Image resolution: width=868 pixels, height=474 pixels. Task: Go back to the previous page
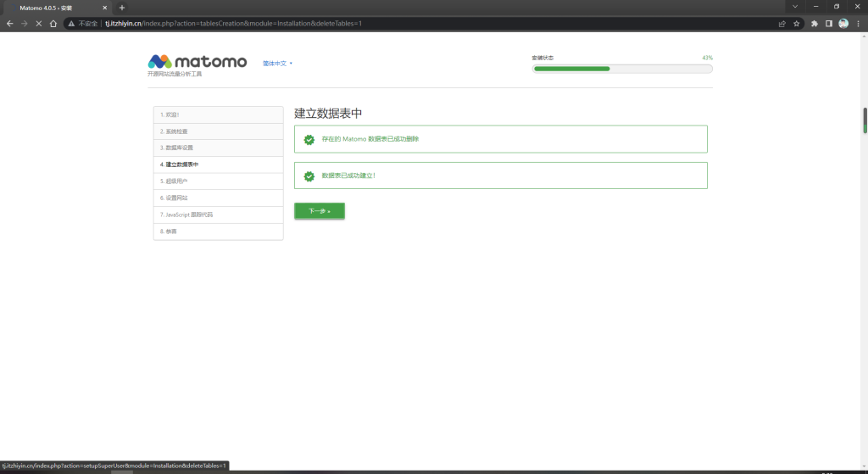coord(9,24)
